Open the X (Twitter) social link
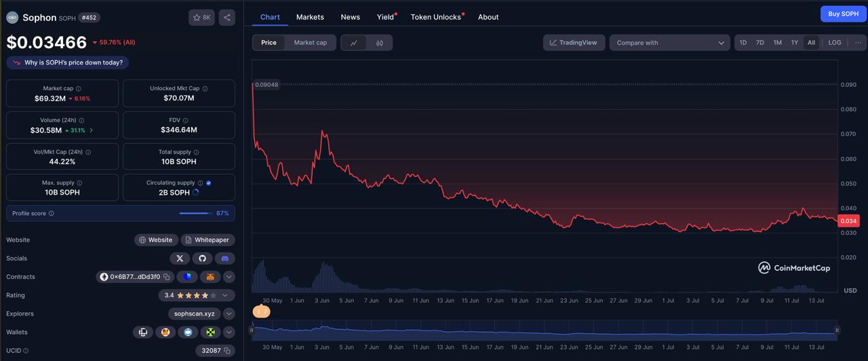The width and height of the screenshot is (868, 361). (x=180, y=259)
